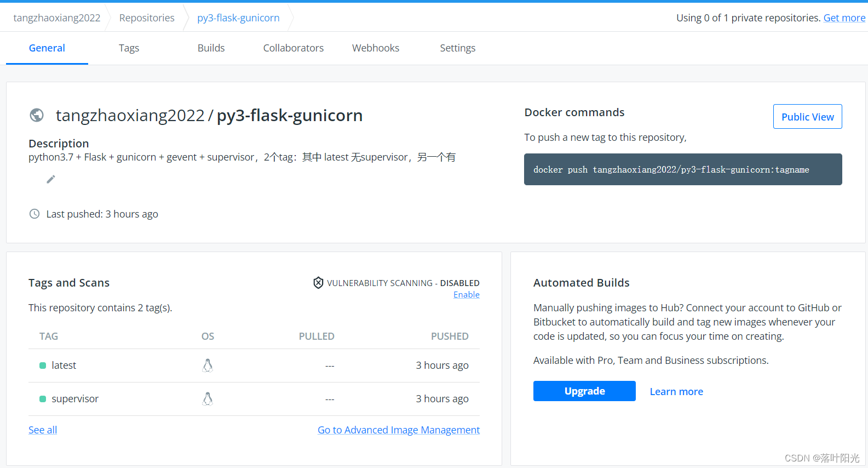Click the clock icon next to Last pushed
This screenshot has width=868, height=468.
point(35,214)
